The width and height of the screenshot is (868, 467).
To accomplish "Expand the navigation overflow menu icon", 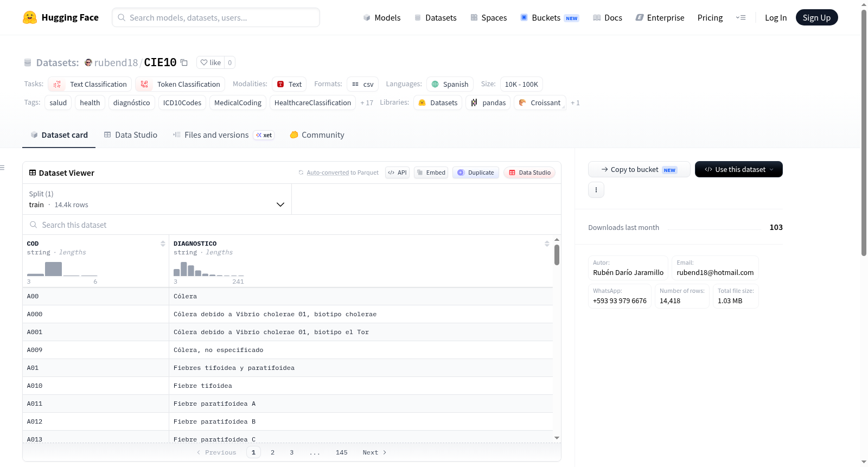I will pyautogui.click(x=741, y=17).
